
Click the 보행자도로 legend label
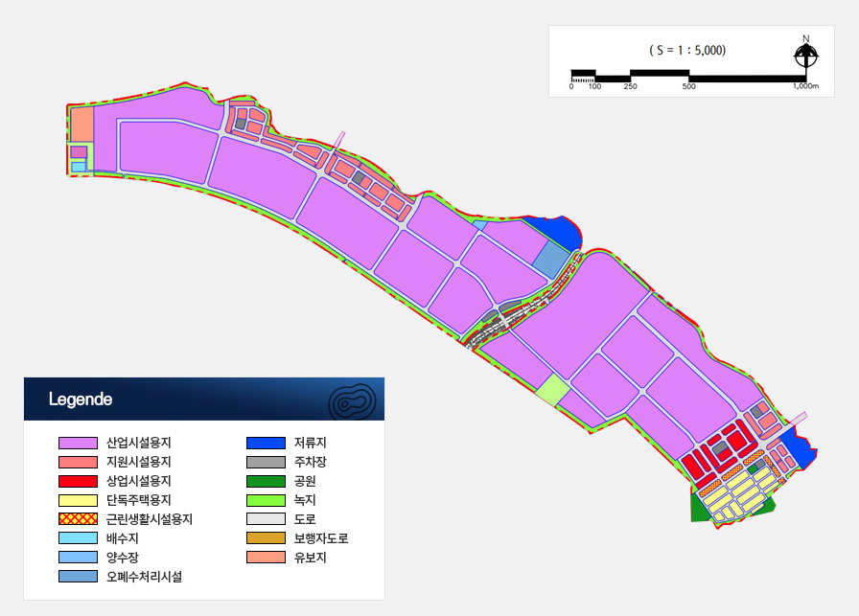coord(321,538)
